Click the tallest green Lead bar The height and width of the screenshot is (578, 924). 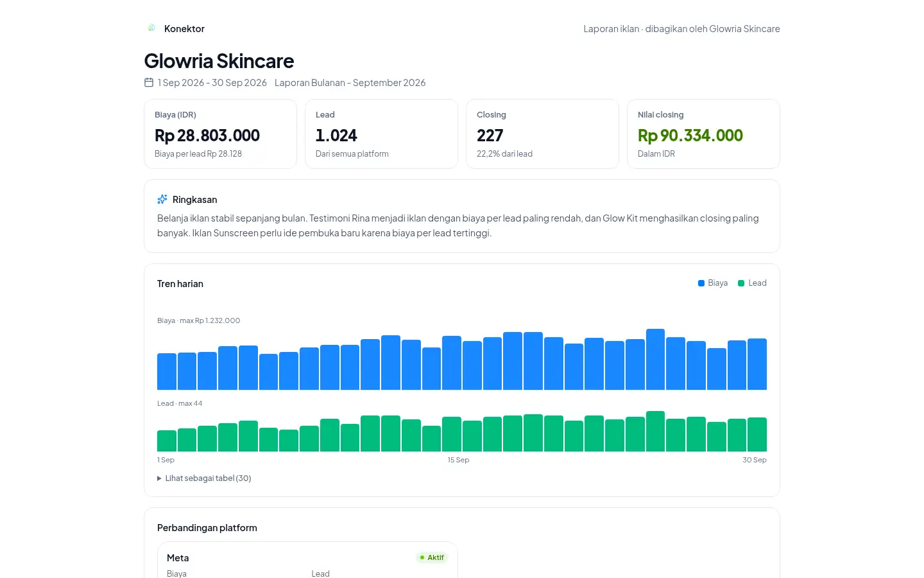[655, 431]
